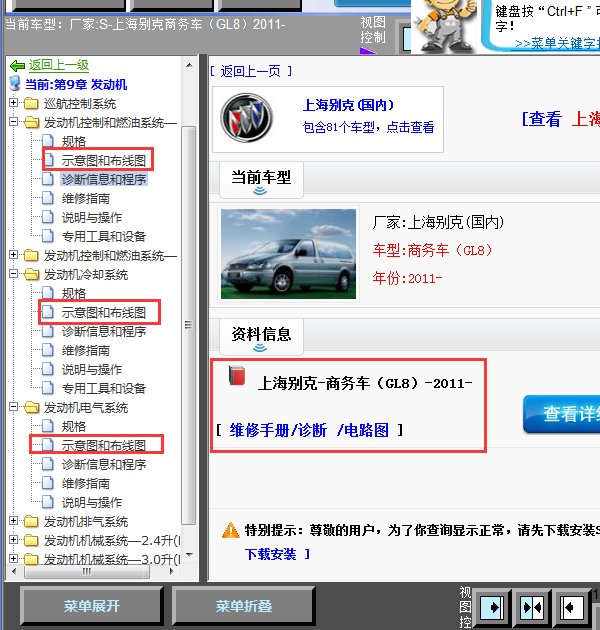
Task: Select 示意图和布线图 under 发动机控制和燃油系统
Action: pyautogui.click(x=104, y=160)
